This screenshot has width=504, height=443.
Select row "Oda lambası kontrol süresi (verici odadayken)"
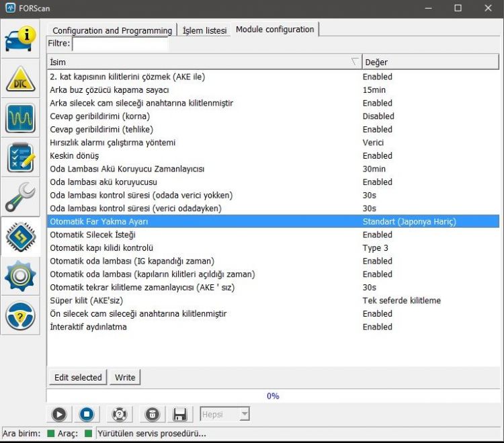tap(274, 208)
